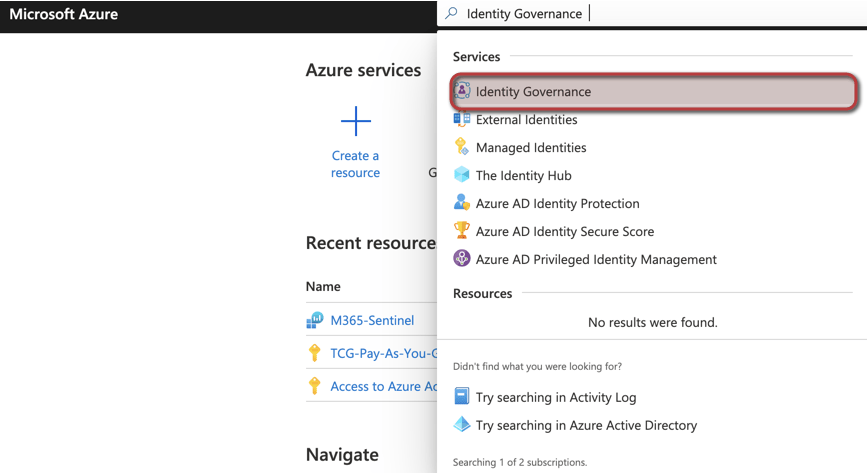This screenshot has height=473, width=867.
Task: Click the External Identities icon
Action: 462,119
